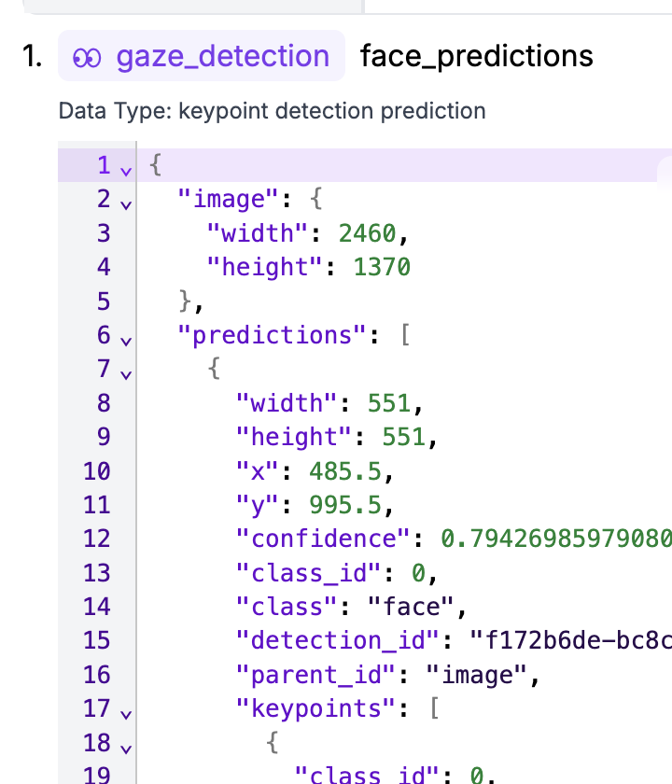Click the y value 995.5
Image resolution: width=672 pixels, height=784 pixels.
[345, 505]
